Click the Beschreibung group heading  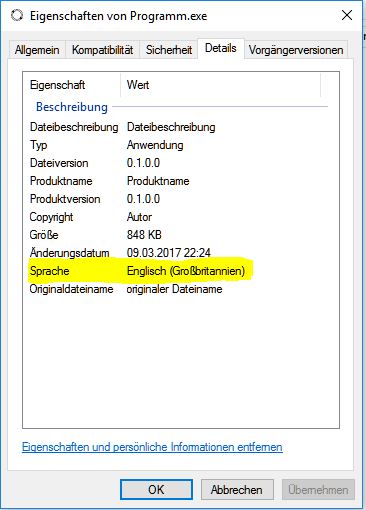coord(72,107)
